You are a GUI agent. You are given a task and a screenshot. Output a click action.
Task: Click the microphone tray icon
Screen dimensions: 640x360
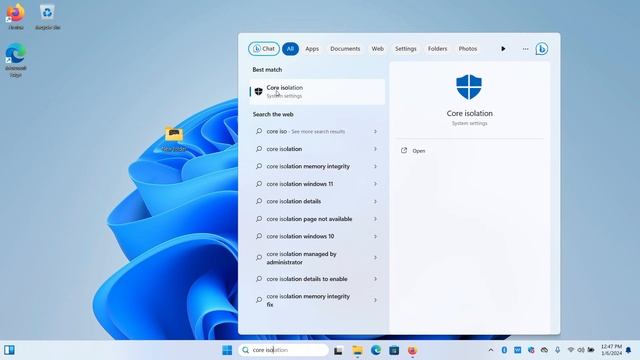pos(558,350)
